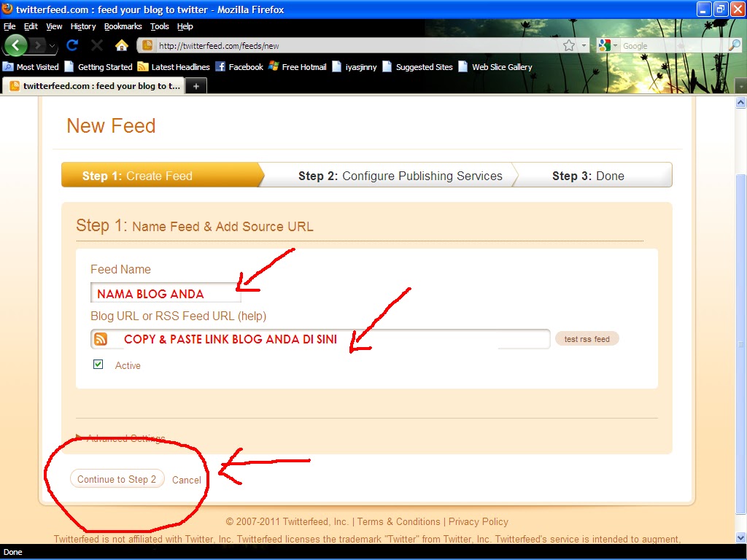747x560 pixels.
Task: Open the Suggested Sites bookmark
Action: 418,66
